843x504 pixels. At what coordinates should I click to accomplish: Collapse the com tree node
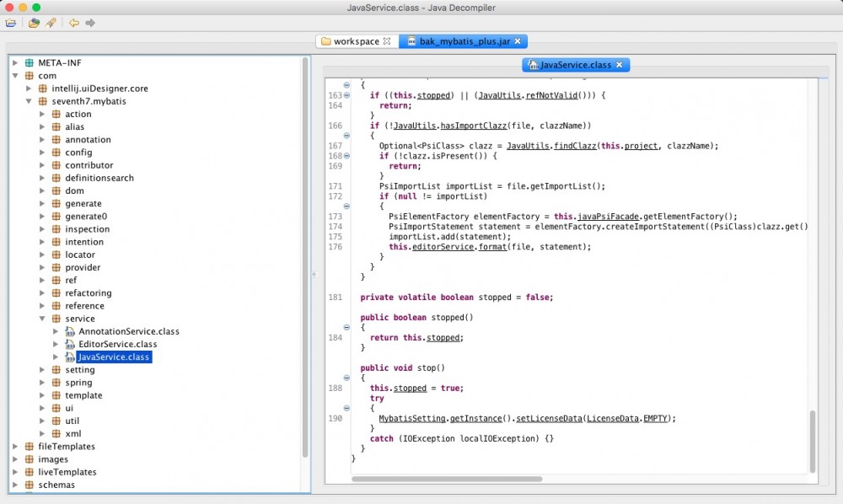coord(15,76)
